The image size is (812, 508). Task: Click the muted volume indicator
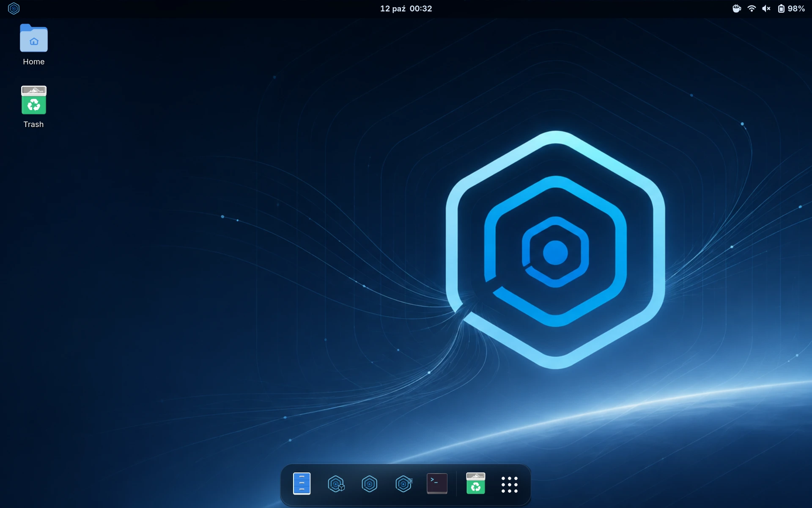point(766,8)
